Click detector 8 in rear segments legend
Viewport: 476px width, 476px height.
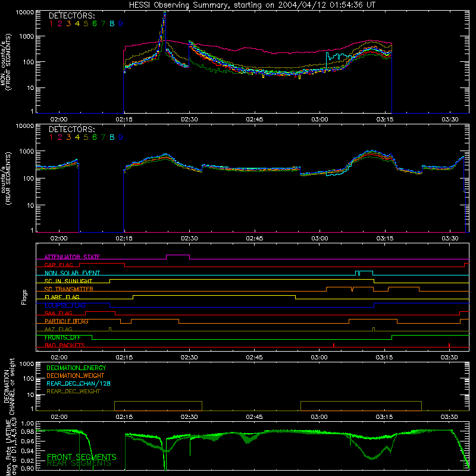112,137
